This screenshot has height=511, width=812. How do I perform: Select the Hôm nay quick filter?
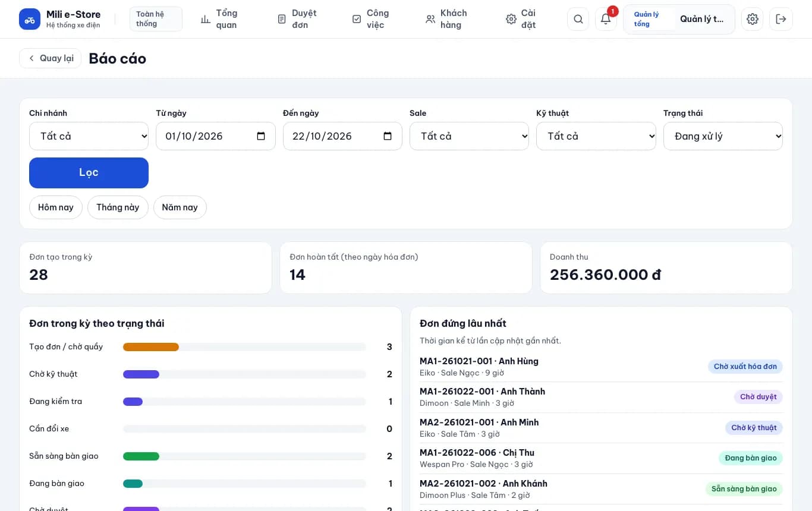click(x=56, y=207)
